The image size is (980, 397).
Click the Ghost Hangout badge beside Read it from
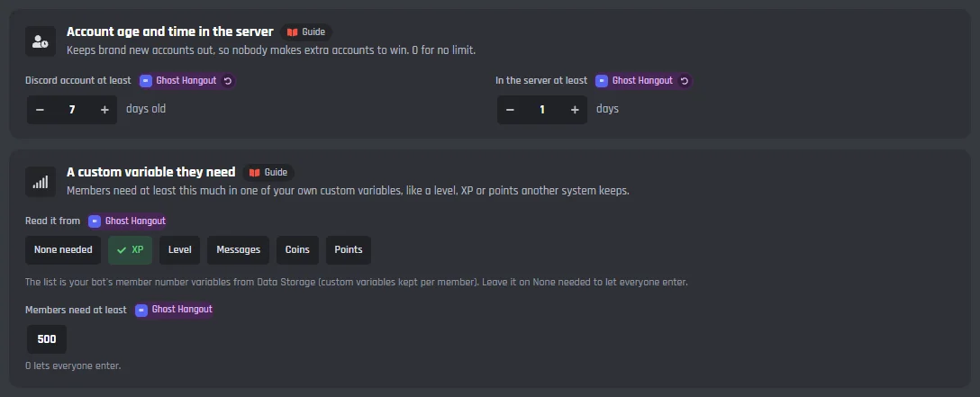pos(127,221)
